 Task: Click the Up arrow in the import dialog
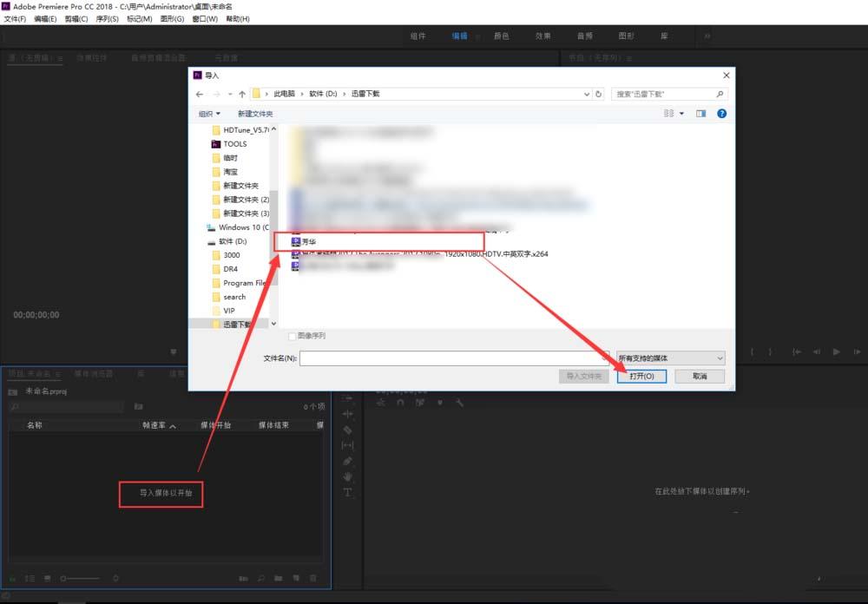click(242, 94)
